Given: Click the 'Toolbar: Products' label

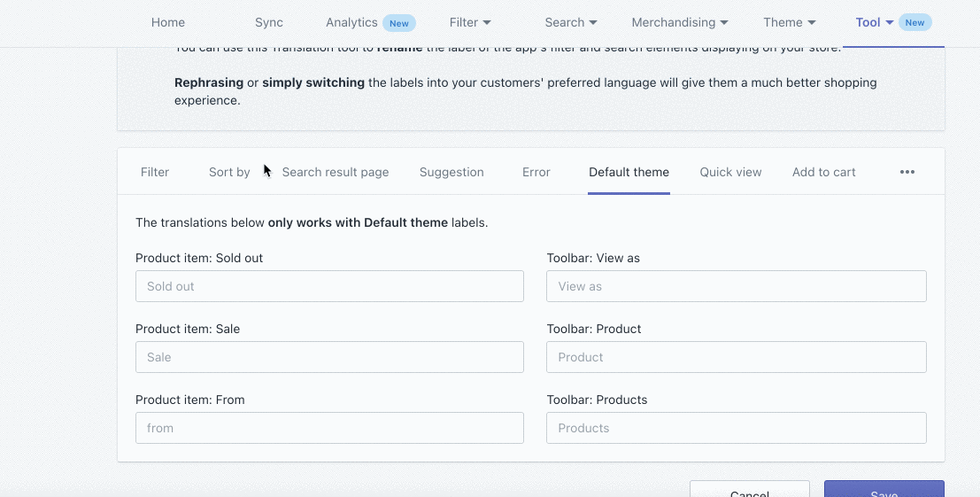Looking at the screenshot, I should (597, 400).
